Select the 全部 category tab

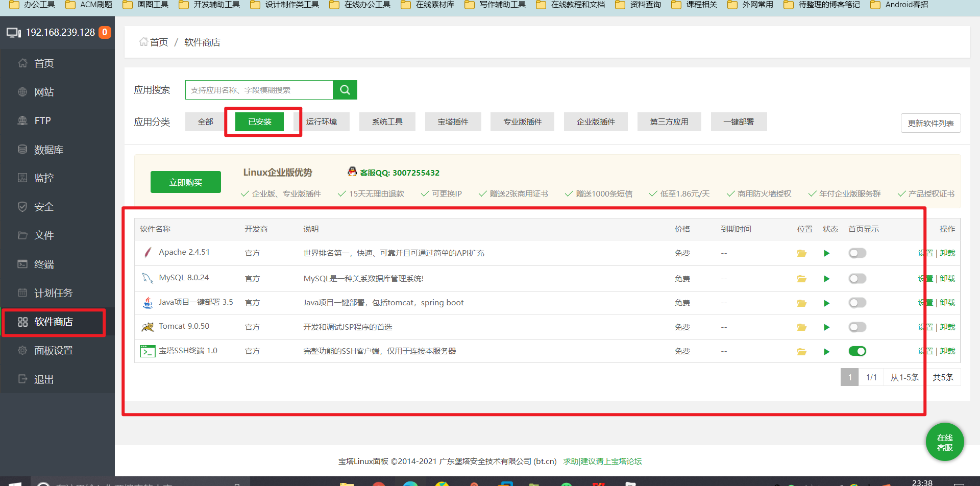[206, 122]
